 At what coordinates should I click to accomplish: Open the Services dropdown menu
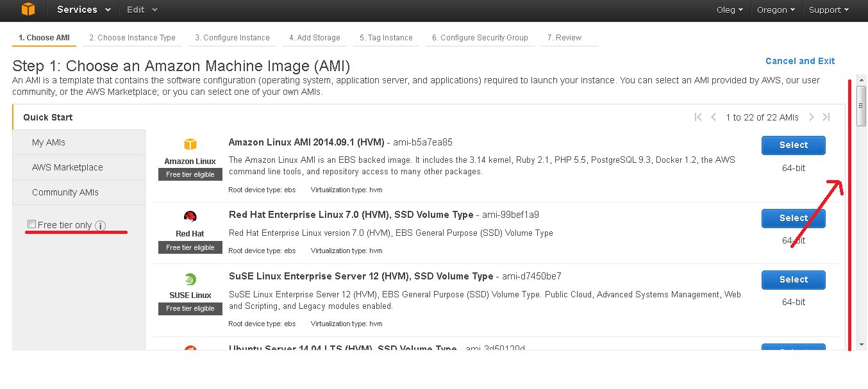click(x=83, y=10)
